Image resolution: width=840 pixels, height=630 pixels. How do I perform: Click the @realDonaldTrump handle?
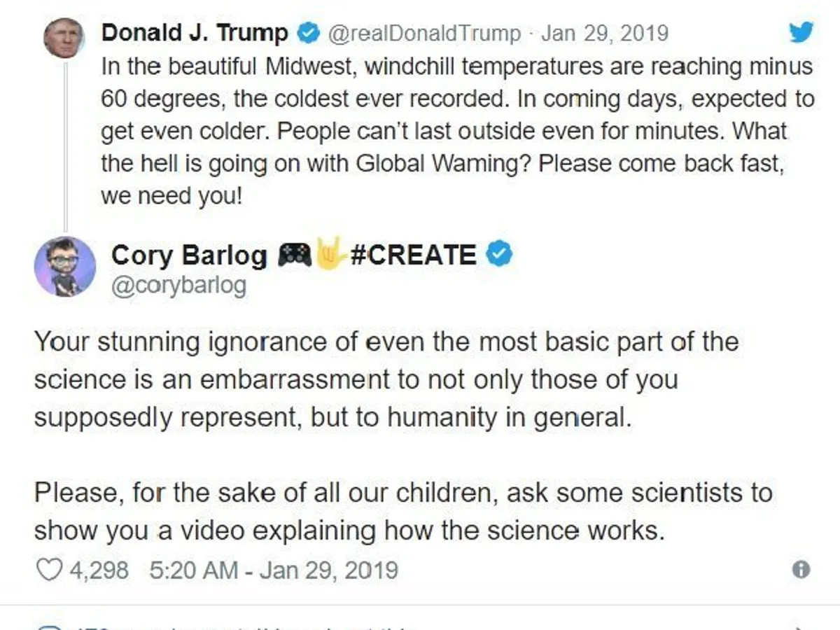424,33
